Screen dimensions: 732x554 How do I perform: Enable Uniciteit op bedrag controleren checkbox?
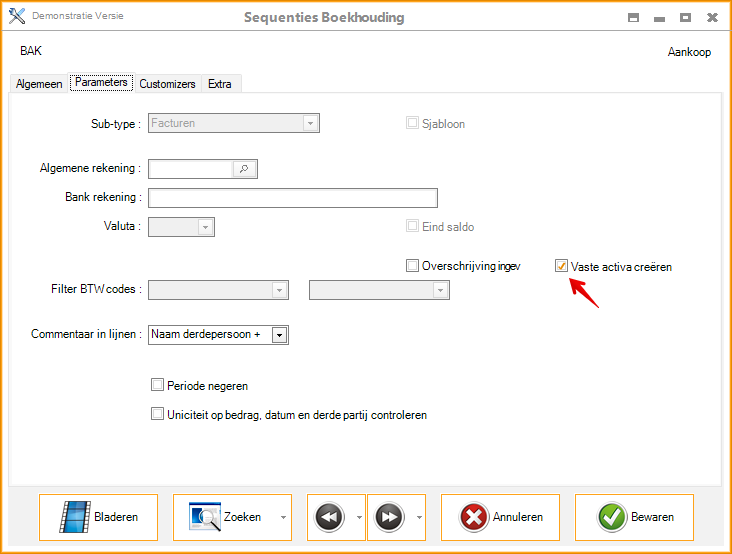(157, 414)
